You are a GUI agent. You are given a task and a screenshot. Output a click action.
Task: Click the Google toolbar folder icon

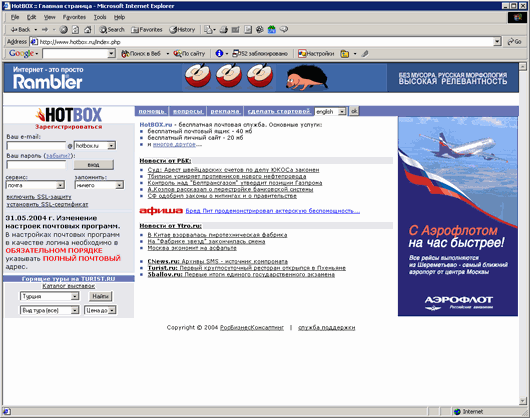[x=344, y=53]
